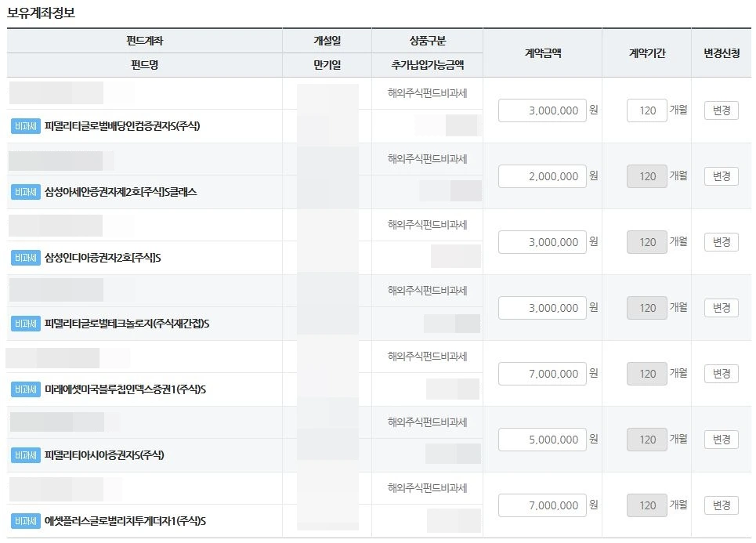
Task: Click 비과세 badge beside 피델리티글로벌테크놀로지(주식재간접)S
Action: point(26,324)
